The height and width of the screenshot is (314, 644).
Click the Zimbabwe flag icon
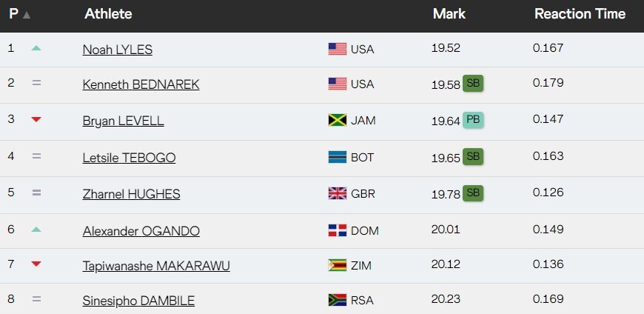[338, 265]
